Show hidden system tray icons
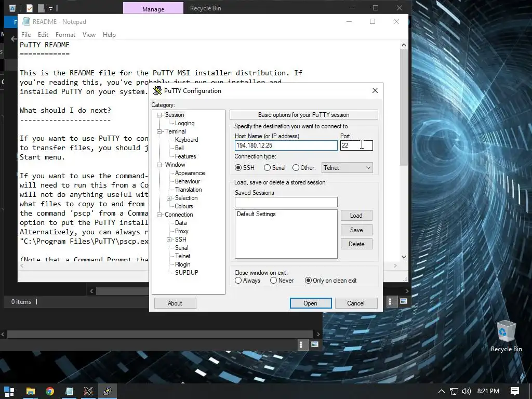The height and width of the screenshot is (399, 532). 442,391
